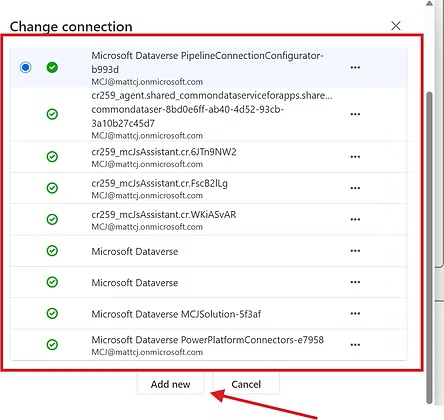
Task: Open more options for PipelineConnectionConfigurator-b993d
Action: [355, 68]
